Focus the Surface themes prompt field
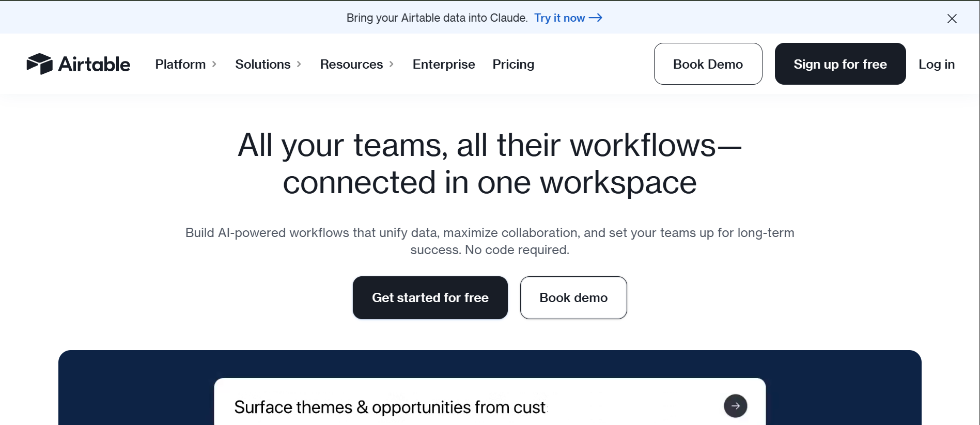The height and width of the screenshot is (425, 980). [x=475, y=407]
